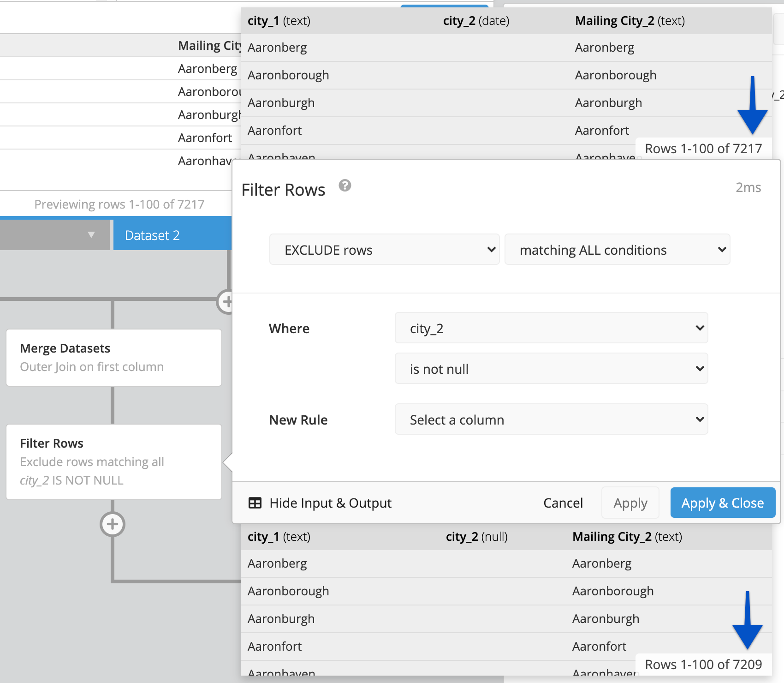Click 'Previewing rows 1-100 of 7217' text

tap(119, 204)
